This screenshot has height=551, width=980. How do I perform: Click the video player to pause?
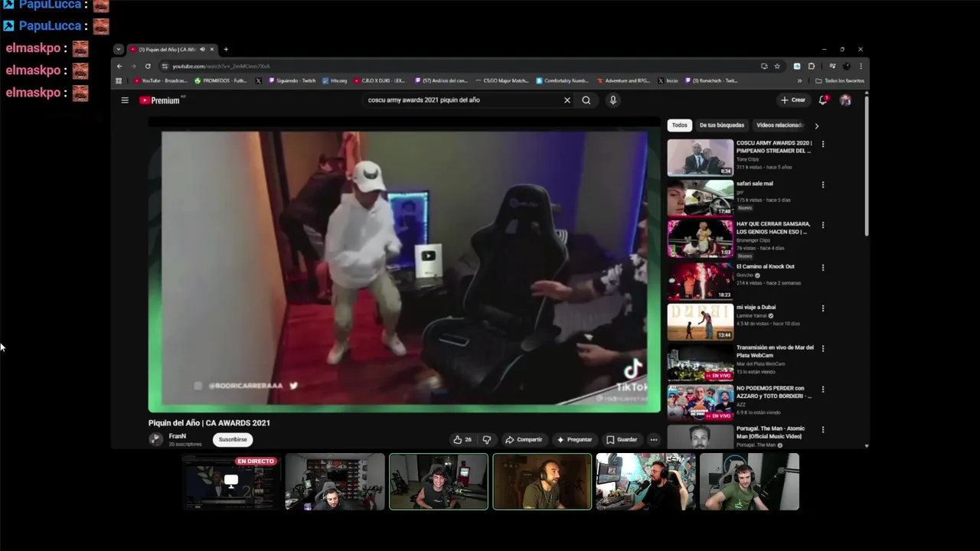pos(404,266)
